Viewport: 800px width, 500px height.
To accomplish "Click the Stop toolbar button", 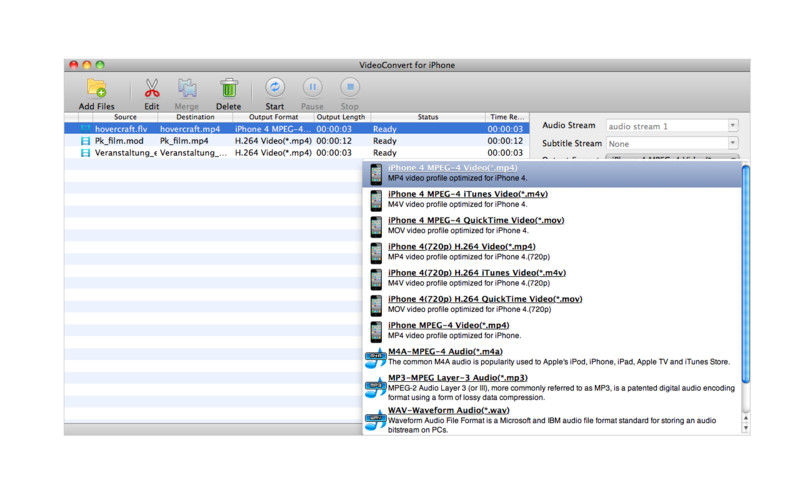I will (x=350, y=87).
